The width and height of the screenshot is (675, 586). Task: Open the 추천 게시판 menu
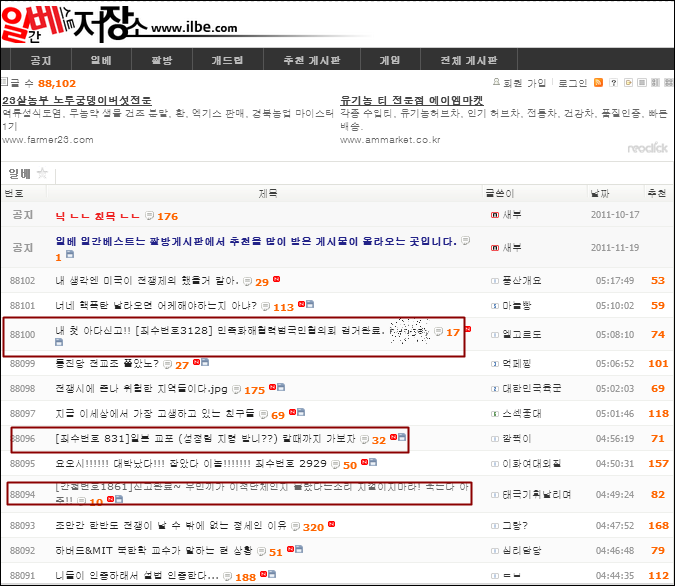pyautogui.click(x=312, y=60)
